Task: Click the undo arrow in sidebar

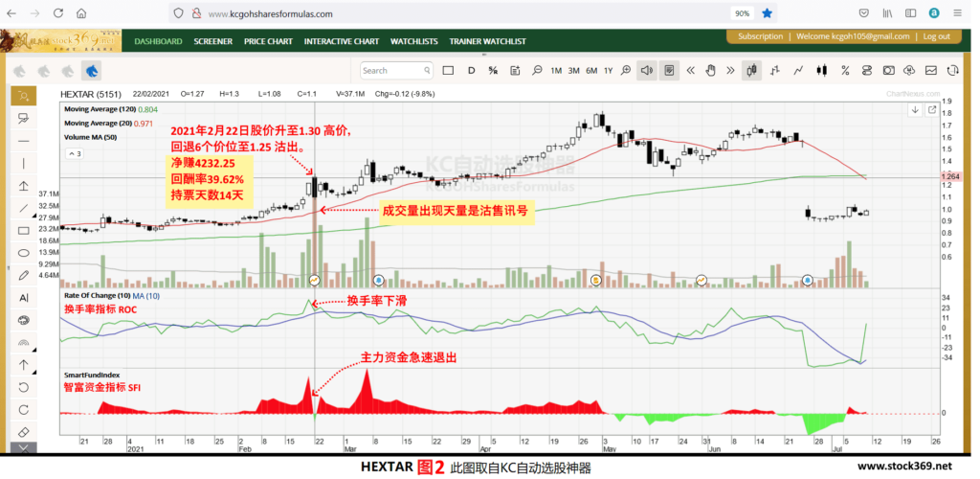Action: 24,387
